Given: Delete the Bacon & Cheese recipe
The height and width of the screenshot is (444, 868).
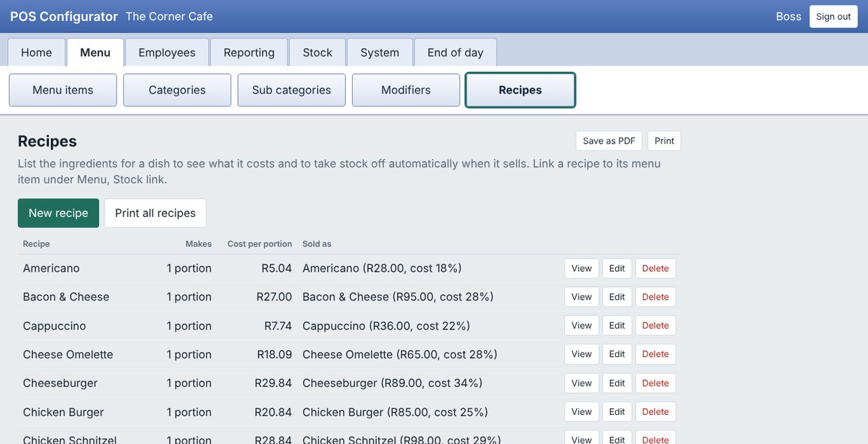Looking at the screenshot, I should [x=656, y=297].
